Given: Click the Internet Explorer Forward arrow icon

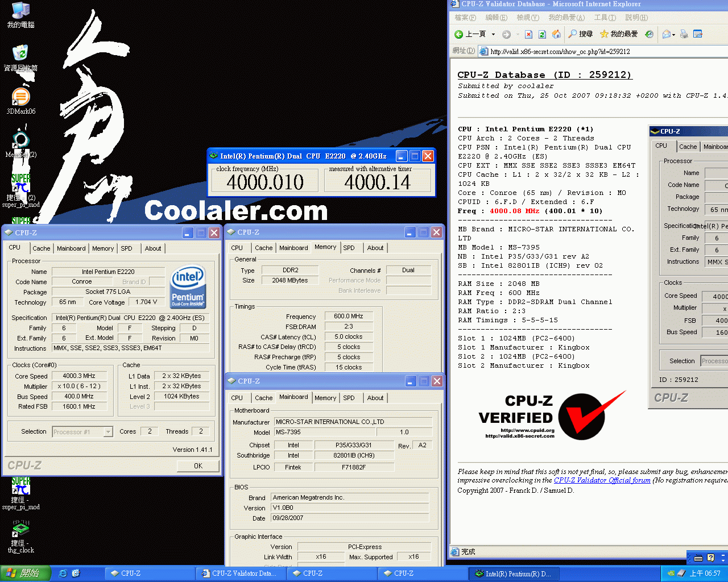Looking at the screenshot, I should 506,34.
